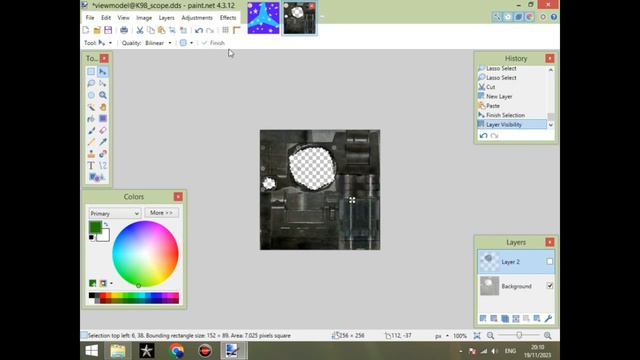Select the Paste history entry
The image size is (640, 360).
512,106
